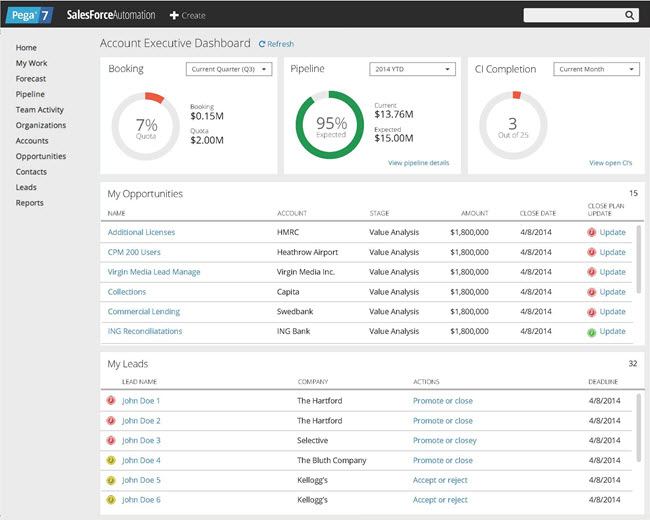Viewport: 650px width, 520px height.
Task: Click green status icon for ING Reconciliatations
Action: coord(592,332)
